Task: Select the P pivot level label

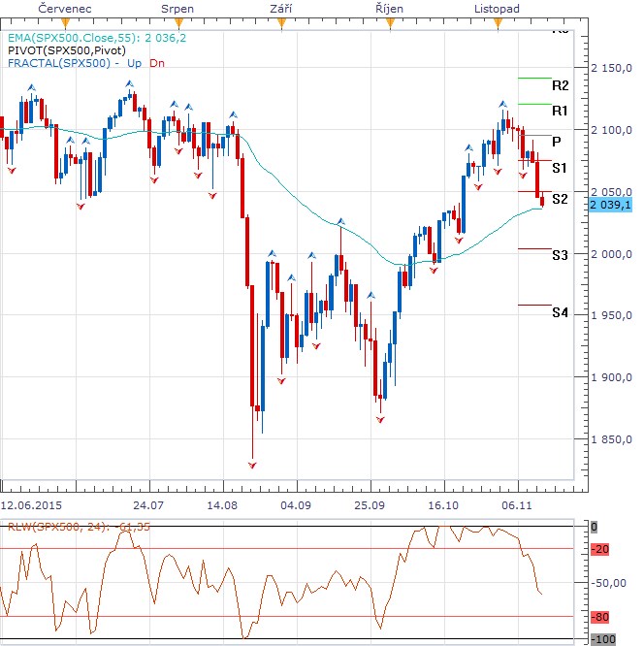Action: [558, 141]
